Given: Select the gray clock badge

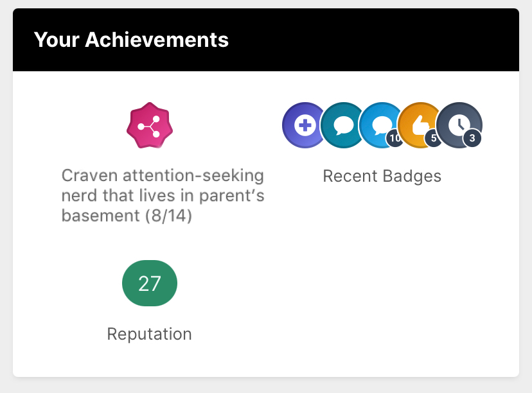Looking at the screenshot, I should coord(457,124).
